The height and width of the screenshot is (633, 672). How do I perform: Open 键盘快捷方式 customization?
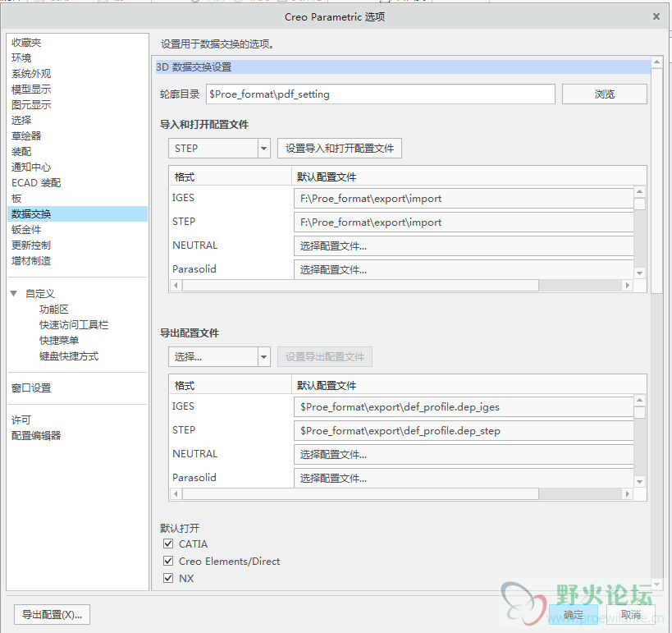69,356
